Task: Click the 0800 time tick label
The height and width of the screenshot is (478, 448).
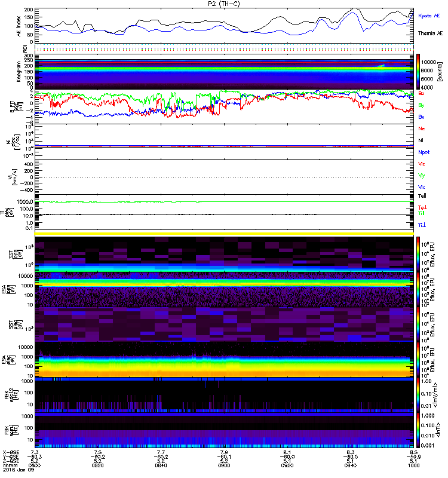Action: tap(34, 466)
